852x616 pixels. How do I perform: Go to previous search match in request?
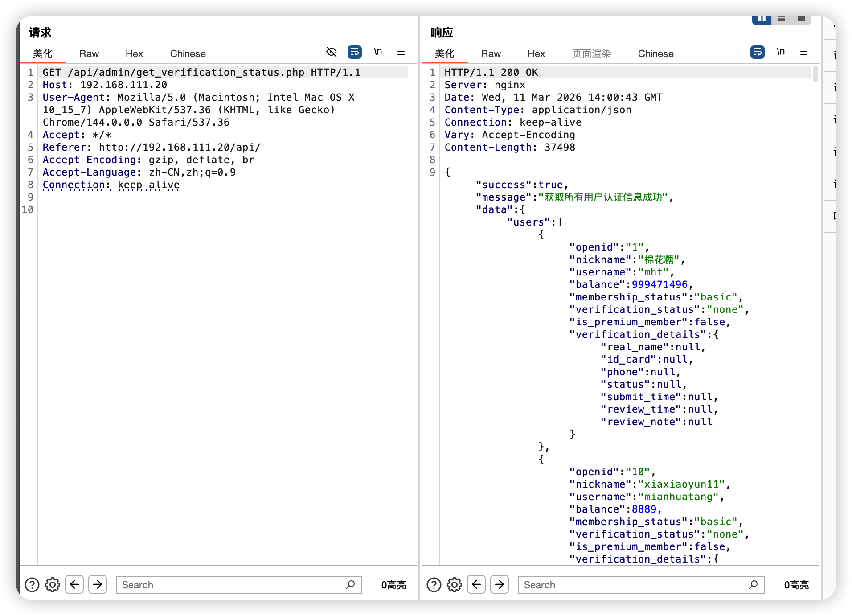74,584
